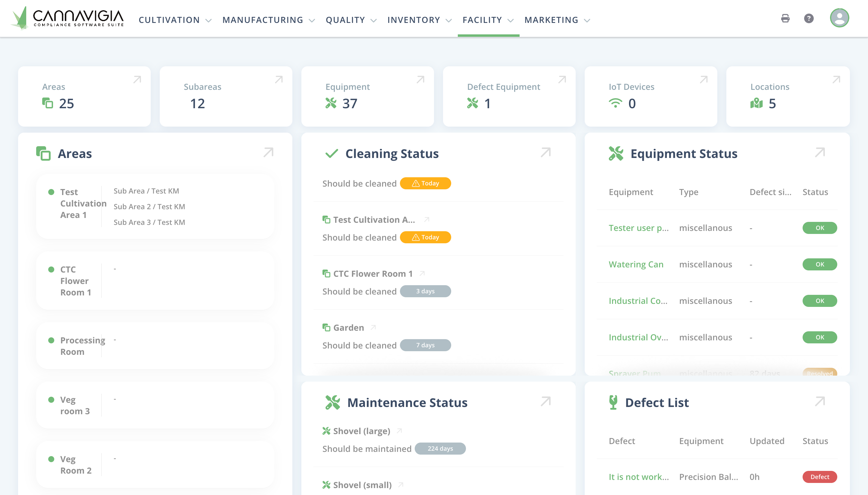
Task: Open arrow next to Garden cleaning entry
Action: tap(373, 327)
